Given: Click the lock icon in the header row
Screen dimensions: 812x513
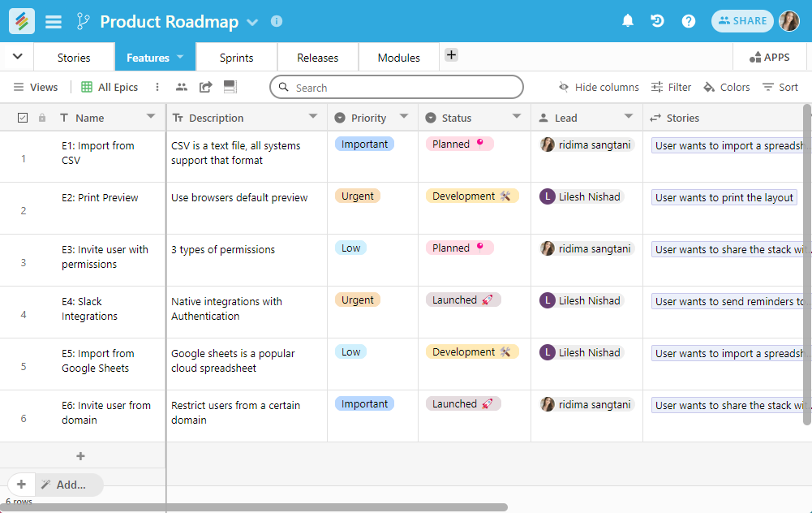Looking at the screenshot, I should [42, 117].
